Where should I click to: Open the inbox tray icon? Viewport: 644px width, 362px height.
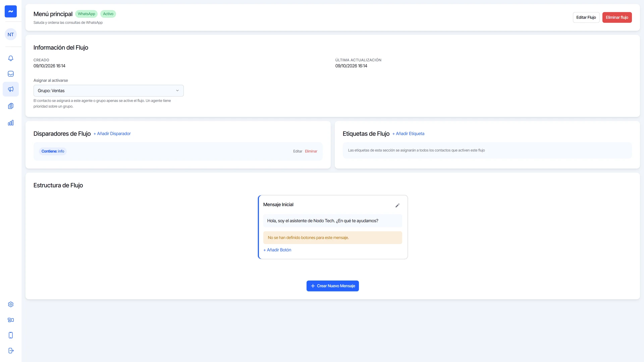(x=11, y=74)
